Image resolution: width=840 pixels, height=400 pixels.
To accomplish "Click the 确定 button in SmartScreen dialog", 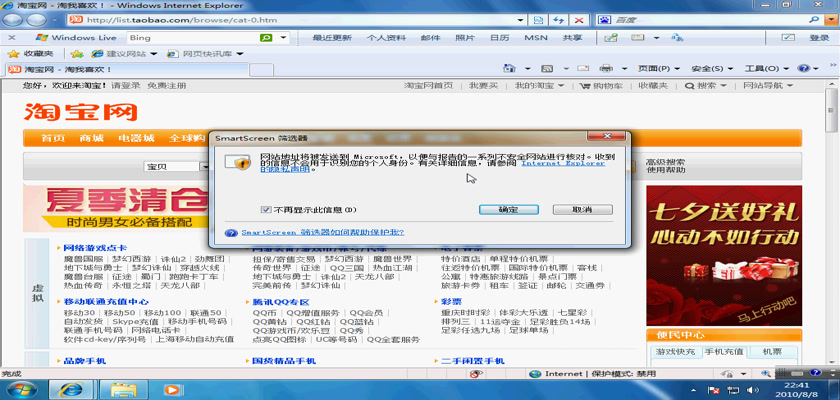I will [x=507, y=210].
